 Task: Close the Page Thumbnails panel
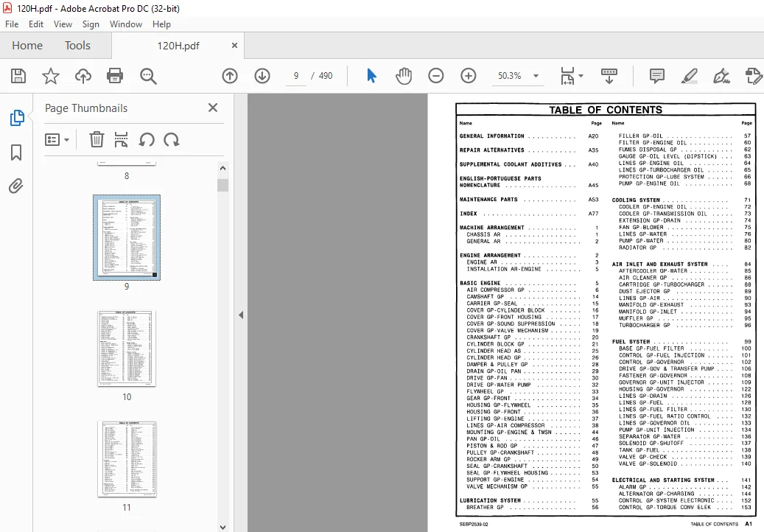pos(213,108)
